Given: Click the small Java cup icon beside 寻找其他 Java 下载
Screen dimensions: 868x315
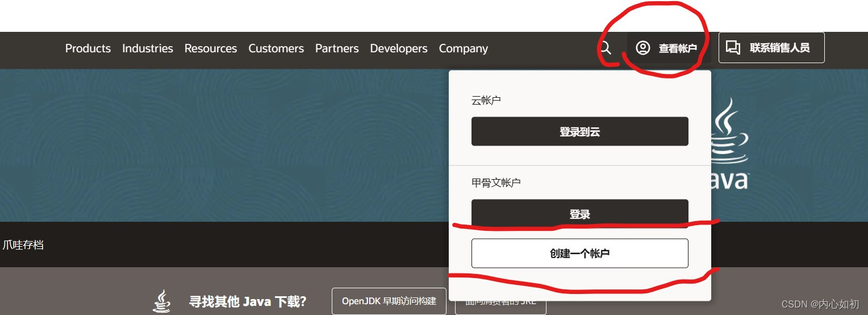Looking at the screenshot, I should 162,301.
